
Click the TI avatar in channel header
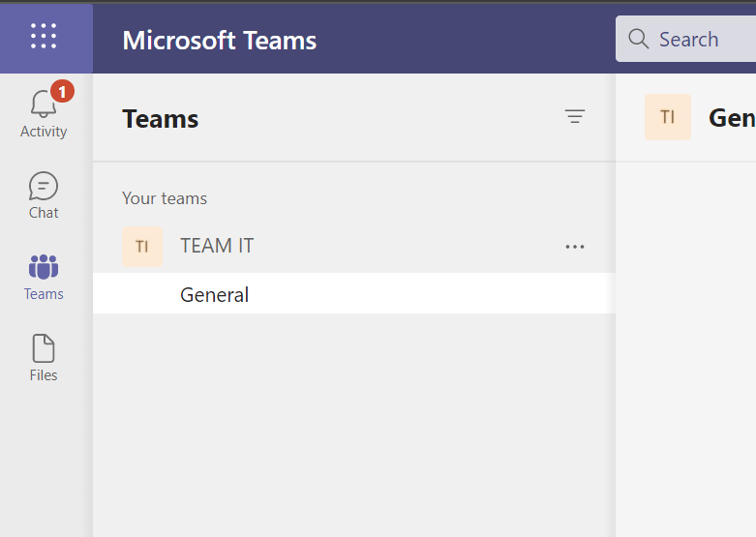click(x=668, y=117)
